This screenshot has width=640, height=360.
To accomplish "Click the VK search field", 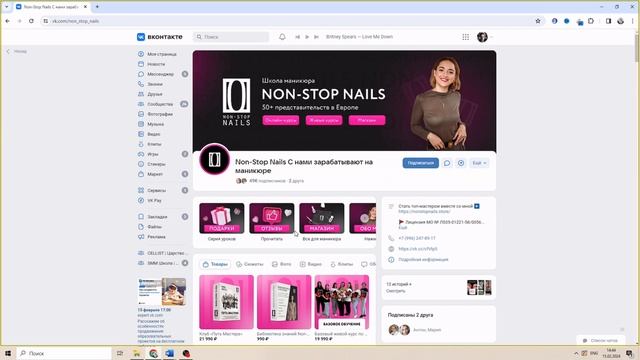I will (x=231, y=37).
